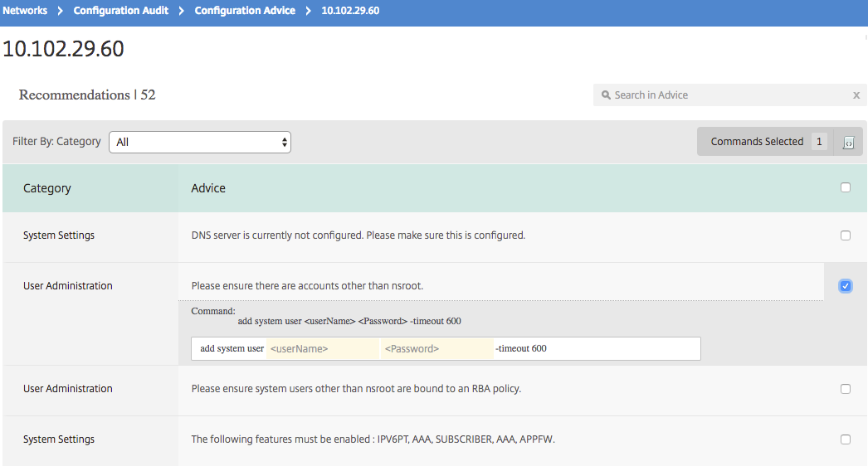The image size is (868, 466).
Task: Click the Search in Advice field
Action: pos(729,95)
